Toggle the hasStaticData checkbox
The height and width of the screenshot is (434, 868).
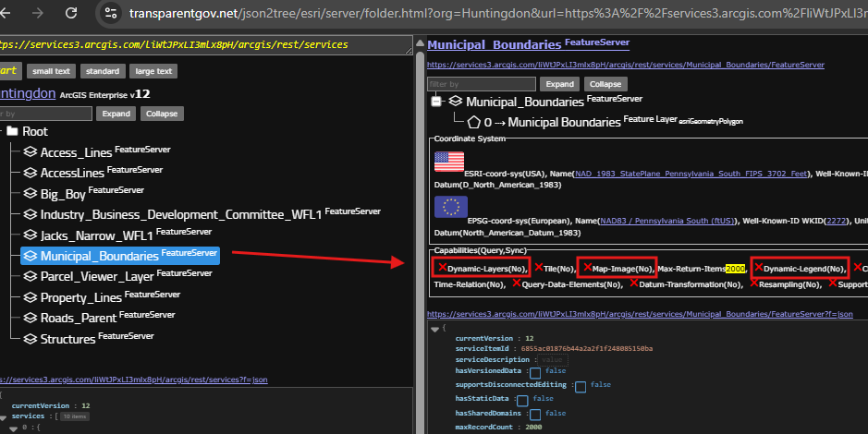click(522, 400)
